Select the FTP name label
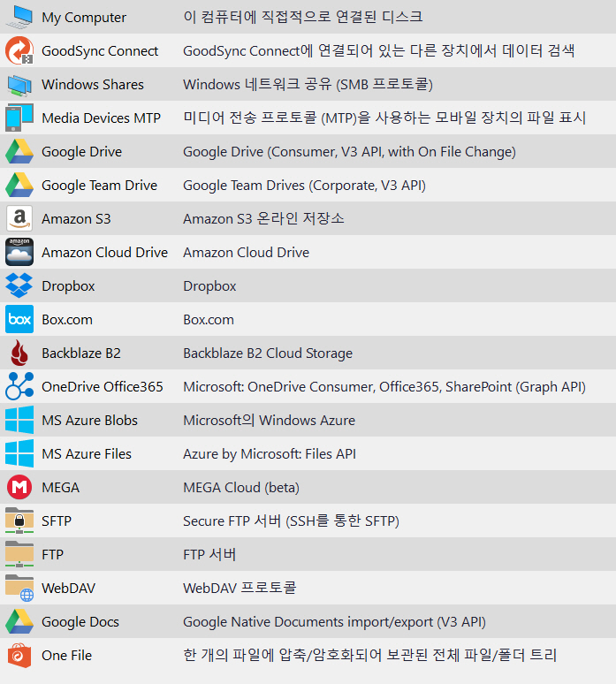Viewport: 616px width, 684px height. point(52,555)
